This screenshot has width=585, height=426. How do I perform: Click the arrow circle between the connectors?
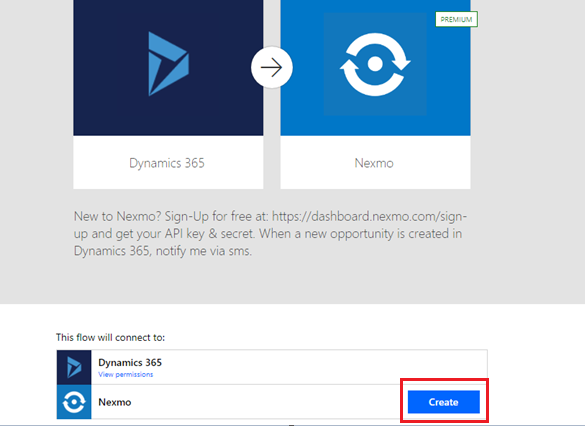(x=272, y=68)
